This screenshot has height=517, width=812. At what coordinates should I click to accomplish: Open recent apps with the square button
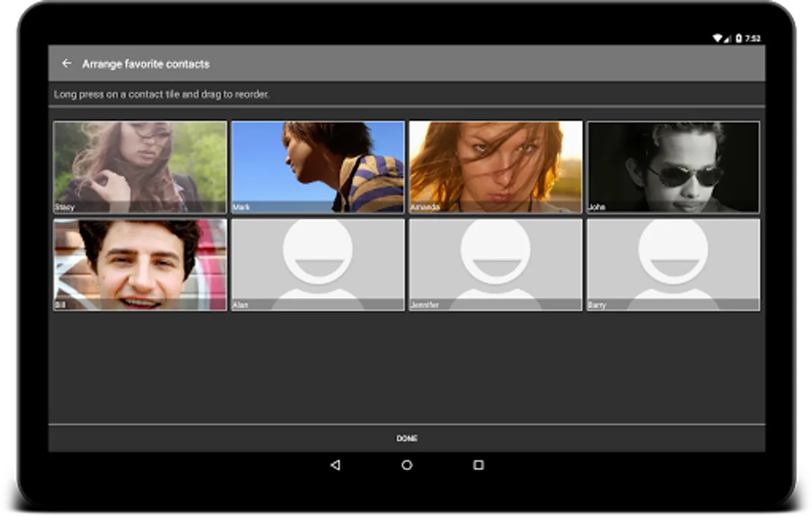point(478,465)
